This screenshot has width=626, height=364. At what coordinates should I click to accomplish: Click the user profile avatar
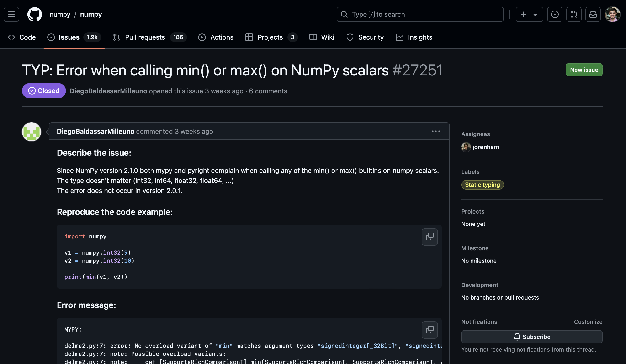click(612, 14)
